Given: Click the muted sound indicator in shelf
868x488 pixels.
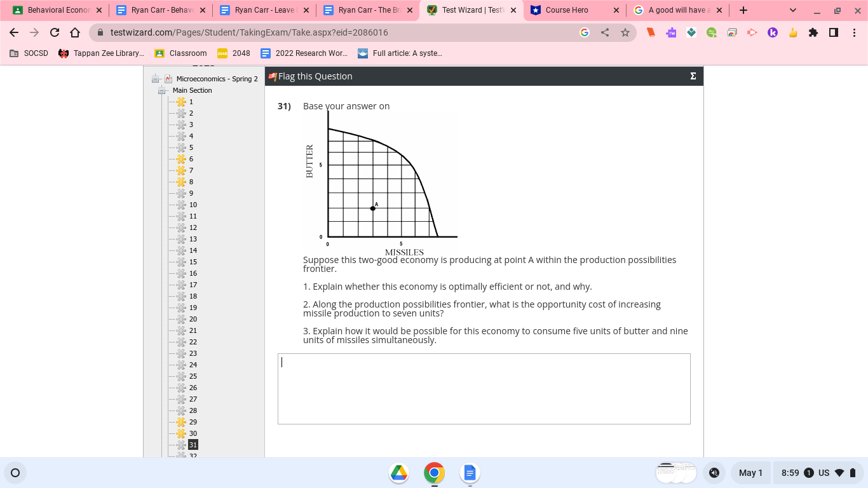Looking at the screenshot, I should click(x=714, y=473).
